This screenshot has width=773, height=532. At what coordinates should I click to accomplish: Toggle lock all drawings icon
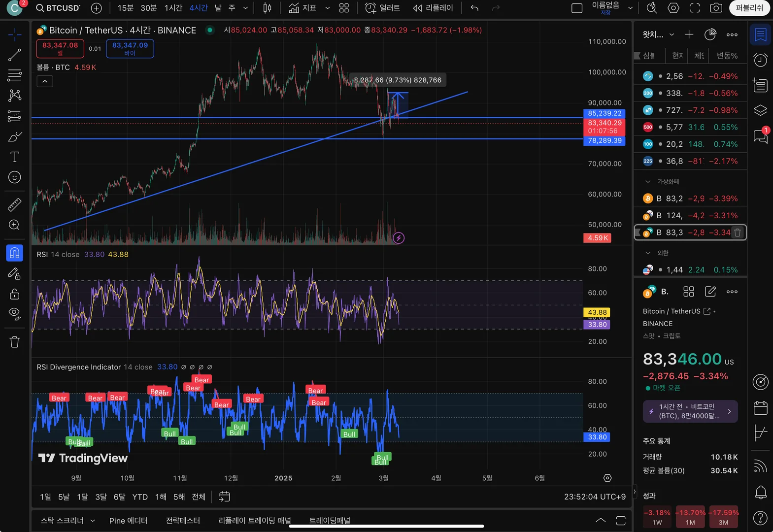14,294
